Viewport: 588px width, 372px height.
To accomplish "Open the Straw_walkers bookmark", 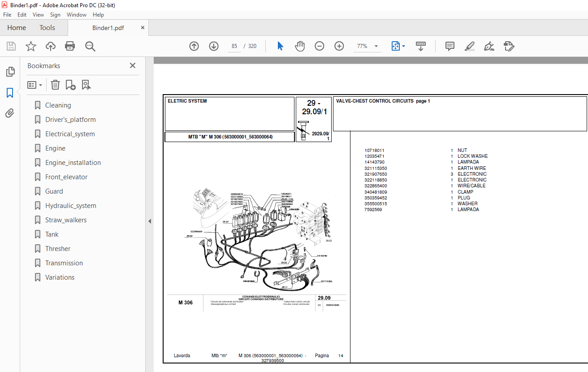I will pos(66,220).
